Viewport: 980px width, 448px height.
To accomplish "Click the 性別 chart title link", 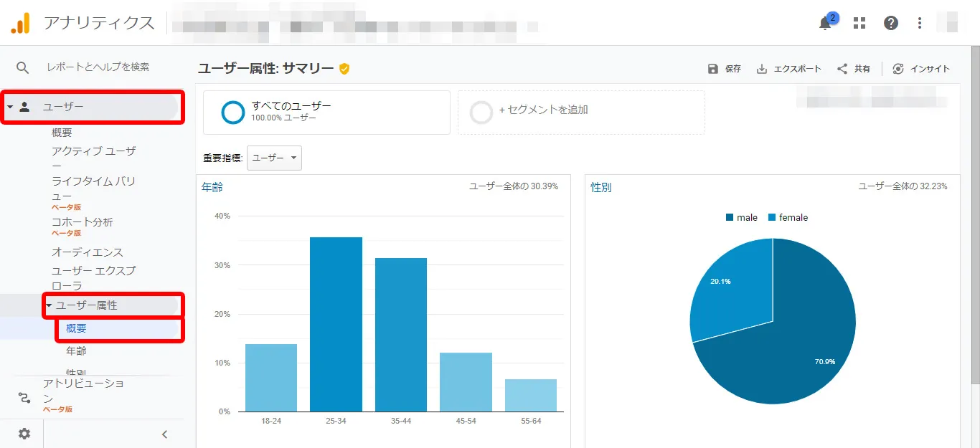I will click(600, 186).
